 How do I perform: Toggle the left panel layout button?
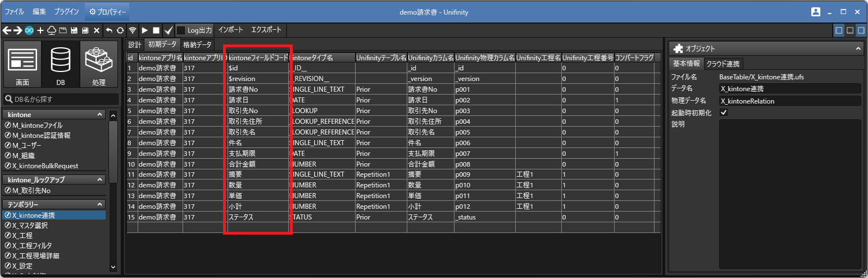[838, 30]
